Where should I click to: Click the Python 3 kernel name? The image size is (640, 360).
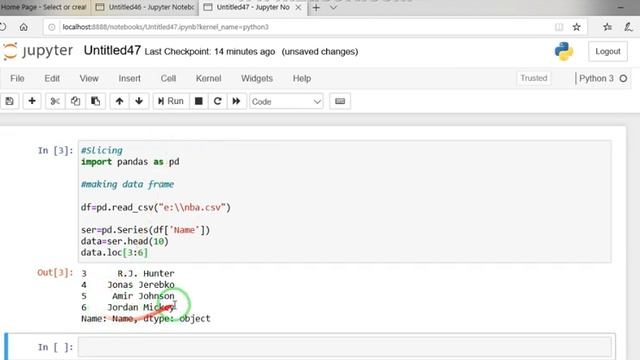[x=596, y=78]
